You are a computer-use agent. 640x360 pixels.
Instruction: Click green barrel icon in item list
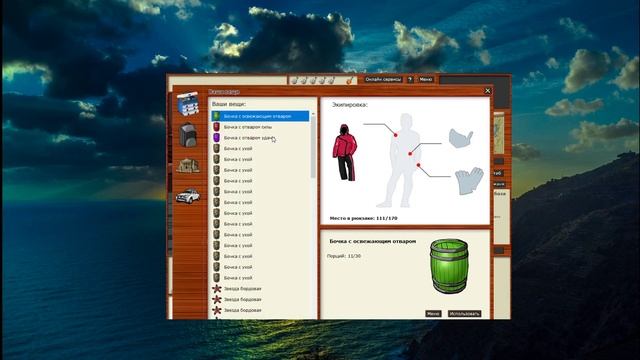pyautogui.click(x=216, y=116)
